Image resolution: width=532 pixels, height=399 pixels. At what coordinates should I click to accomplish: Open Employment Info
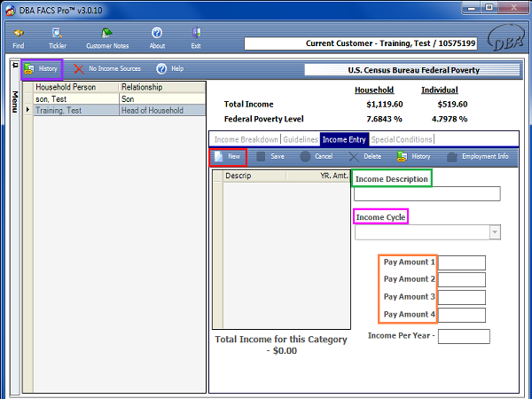(477, 156)
